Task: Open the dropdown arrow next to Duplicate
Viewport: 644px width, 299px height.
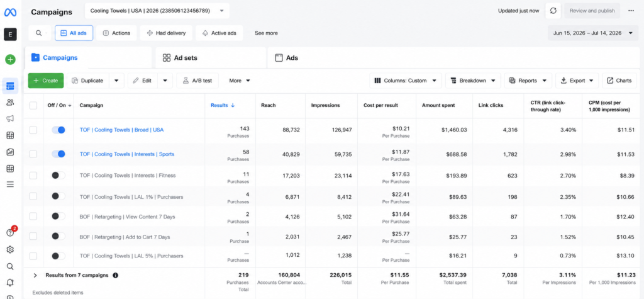Action: [116, 81]
